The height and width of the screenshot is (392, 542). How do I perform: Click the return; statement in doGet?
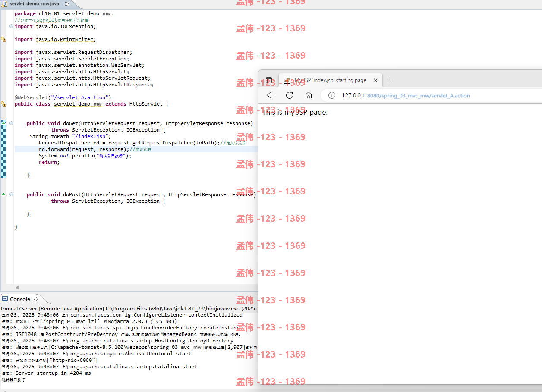click(x=49, y=162)
